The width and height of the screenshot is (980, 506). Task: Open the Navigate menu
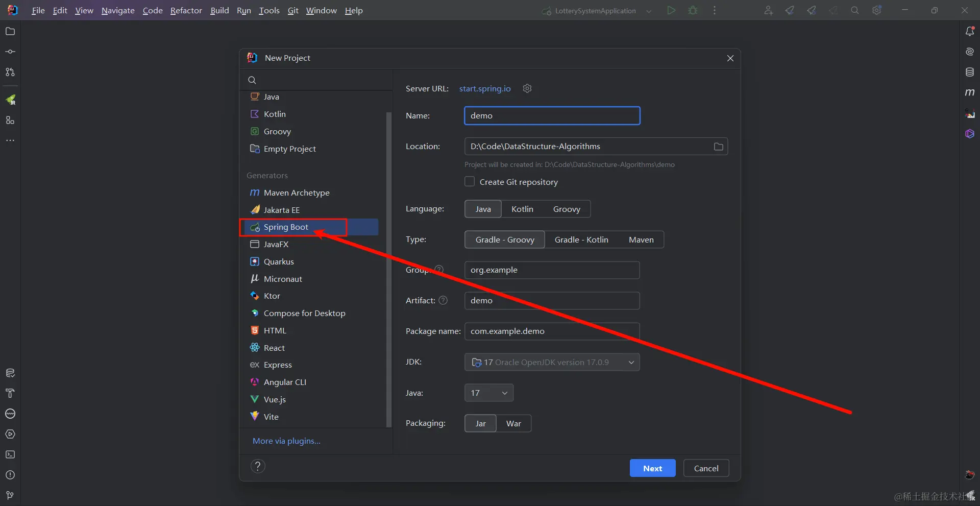pos(118,10)
